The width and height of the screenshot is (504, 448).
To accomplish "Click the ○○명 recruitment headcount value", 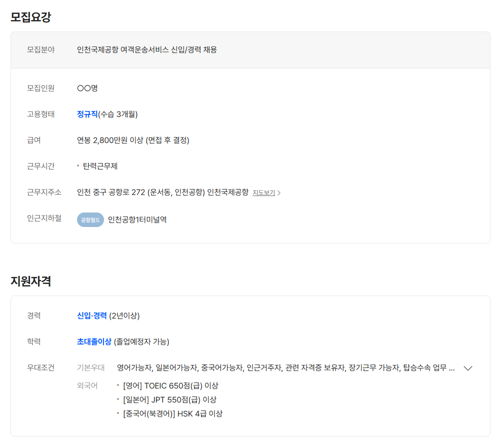I will (87, 88).
